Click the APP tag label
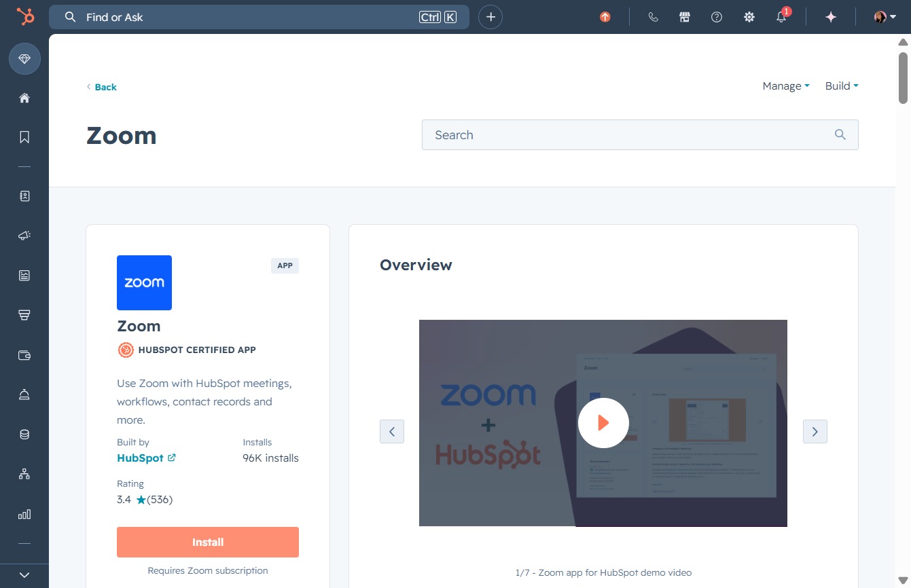Viewport: 911px width, 588px height. point(285,265)
